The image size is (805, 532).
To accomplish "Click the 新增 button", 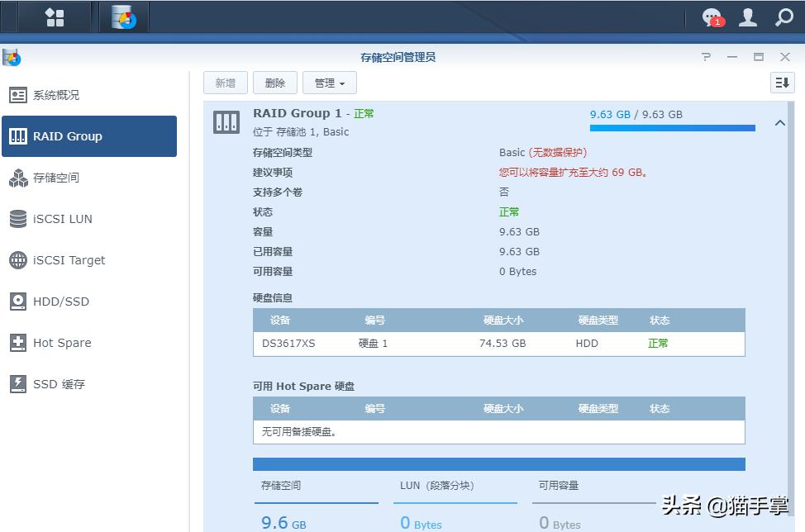I will pos(225,82).
